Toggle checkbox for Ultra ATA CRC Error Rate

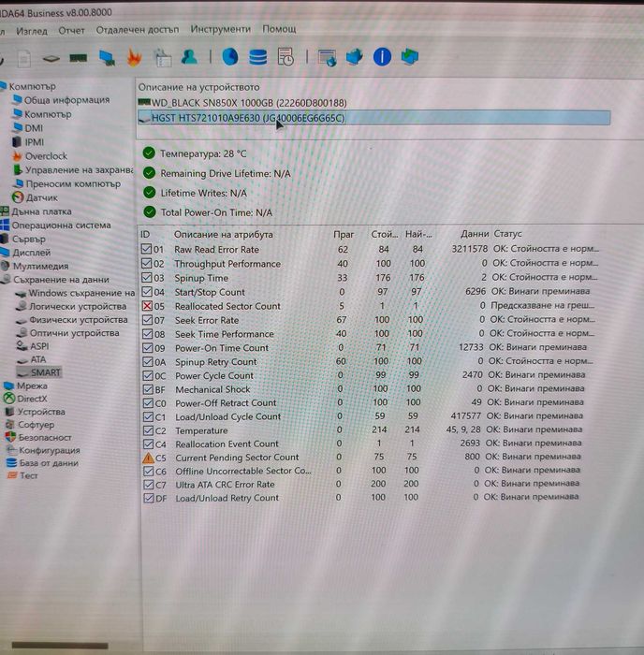(x=148, y=485)
